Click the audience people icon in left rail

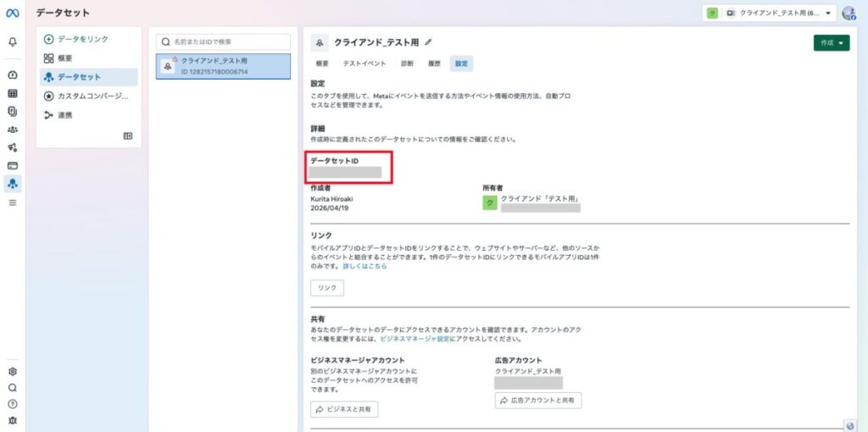coord(13,130)
